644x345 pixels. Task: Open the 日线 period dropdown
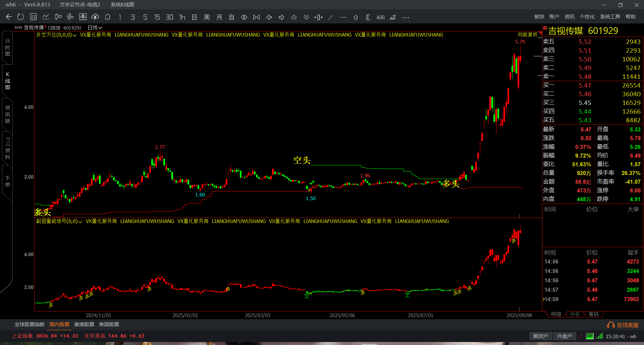[x=95, y=27]
